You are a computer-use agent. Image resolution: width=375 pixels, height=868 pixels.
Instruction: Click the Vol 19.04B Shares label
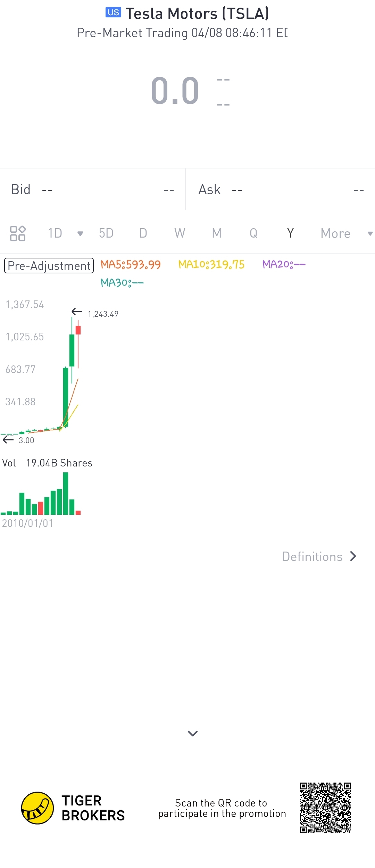tap(47, 463)
